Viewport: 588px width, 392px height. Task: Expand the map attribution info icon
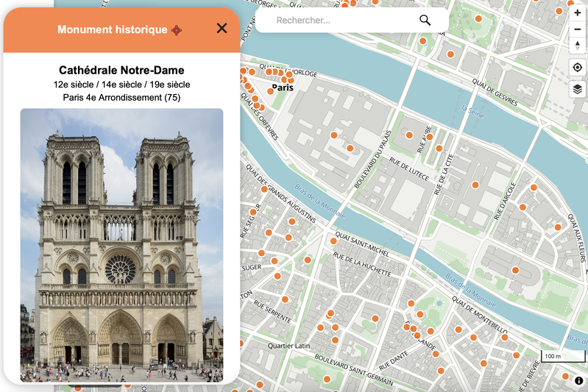pos(578,381)
